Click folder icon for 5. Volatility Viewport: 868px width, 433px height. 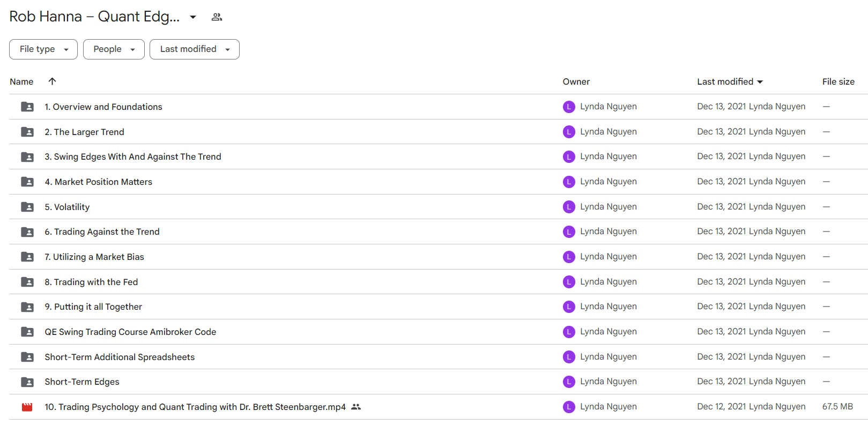tap(27, 207)
